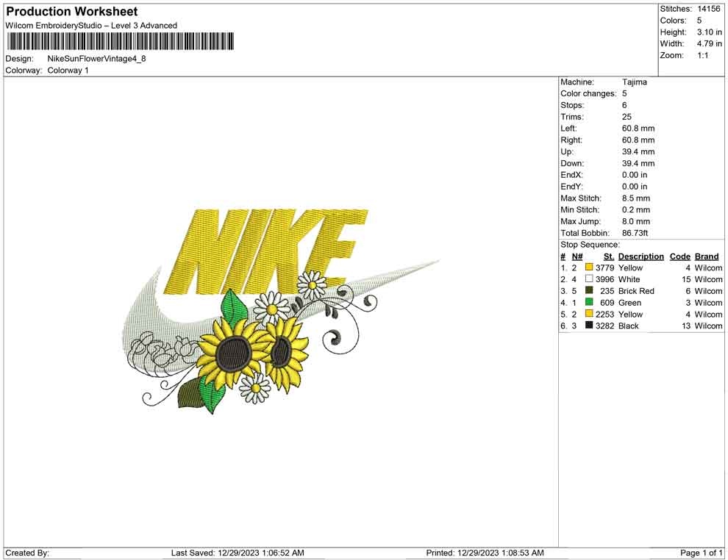Click the Max Jump value '8.0 mm'
Viewport: 728px width, 560px height.
(636, 221)
